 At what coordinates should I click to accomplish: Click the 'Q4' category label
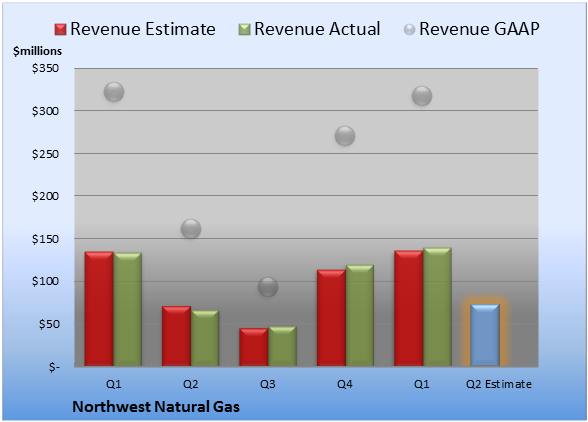pyautogui.click(x=345, y=384)
